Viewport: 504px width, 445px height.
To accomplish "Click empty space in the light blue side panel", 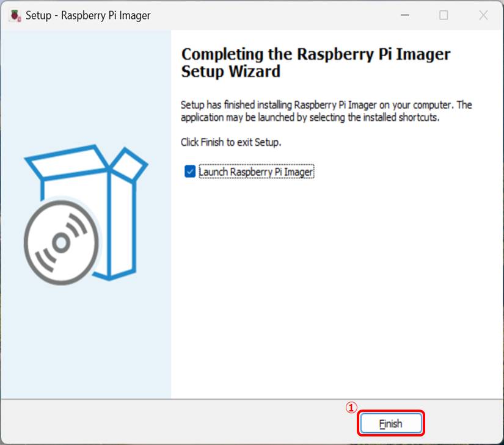I will pos(86,342).
